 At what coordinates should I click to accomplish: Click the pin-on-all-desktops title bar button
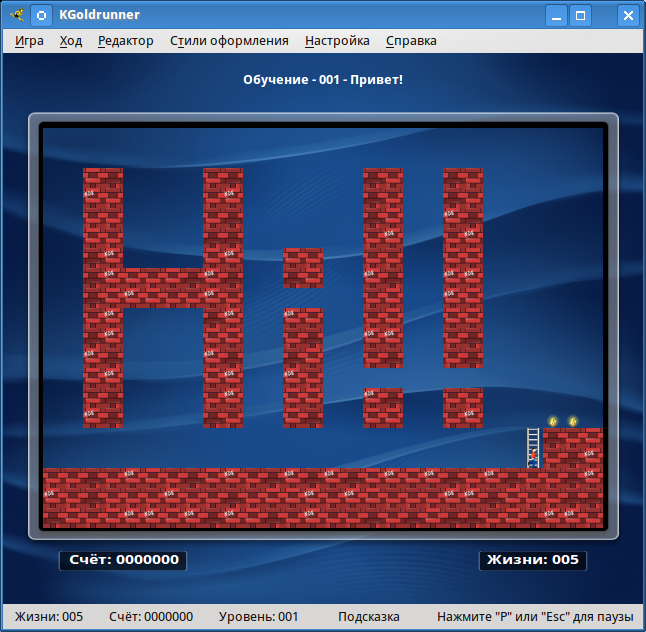41,16
